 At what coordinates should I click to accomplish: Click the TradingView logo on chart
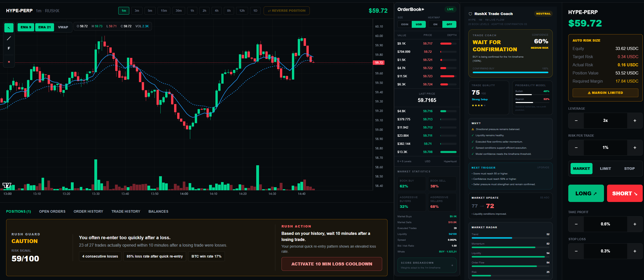pyautogui.click(x=7, y=185)
